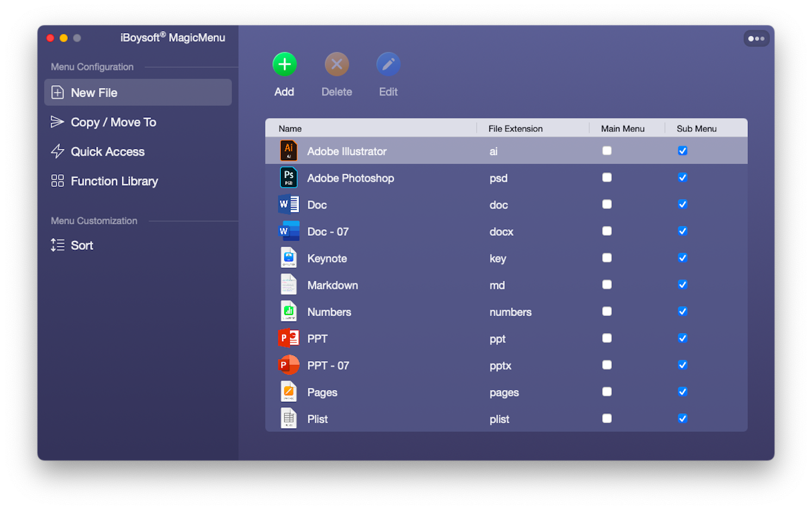This screenshot has width=812, height=510.
Task: Select the Numbers file icon
Action: (x=289, y=311)
